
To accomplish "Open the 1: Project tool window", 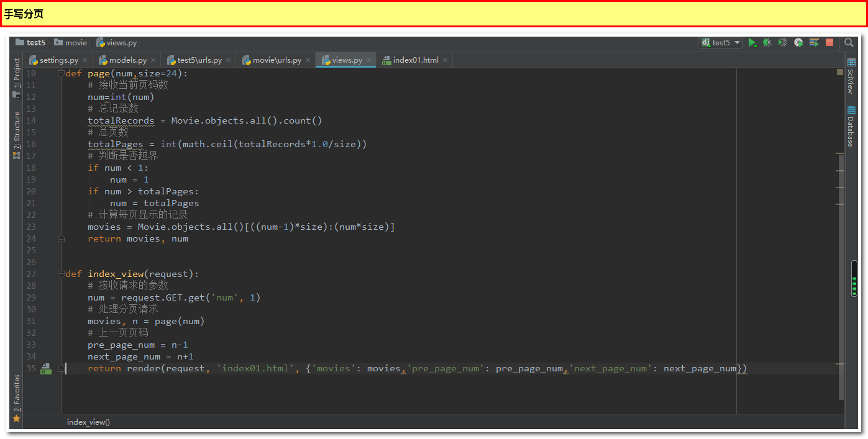I will (17, 78).
